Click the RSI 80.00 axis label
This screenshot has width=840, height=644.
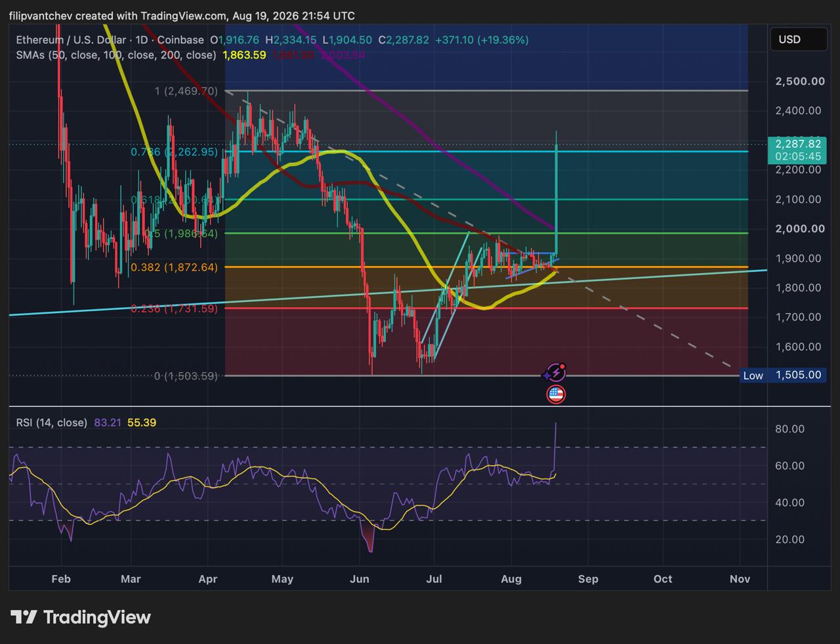[x=789, y=429]
